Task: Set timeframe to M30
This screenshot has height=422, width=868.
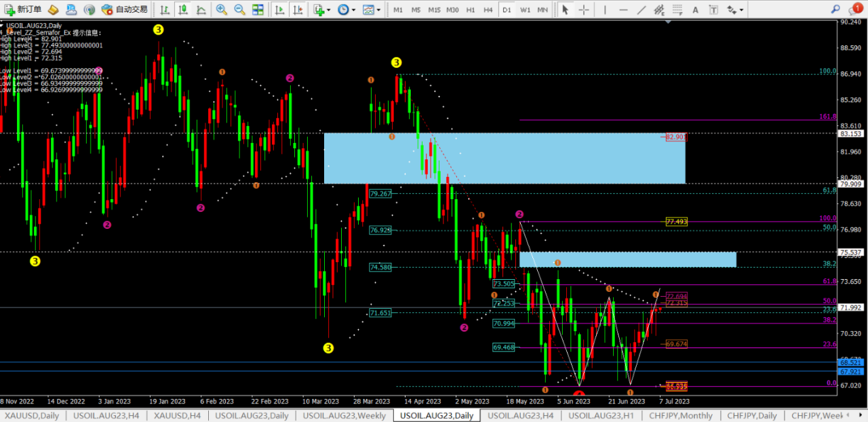Action: tap(452, 9)
